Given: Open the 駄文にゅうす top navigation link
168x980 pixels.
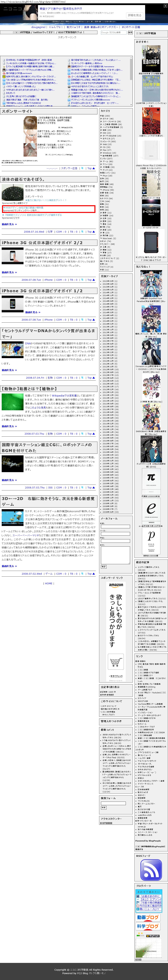Looking at the screenshot, I should (x=74, y=27).
